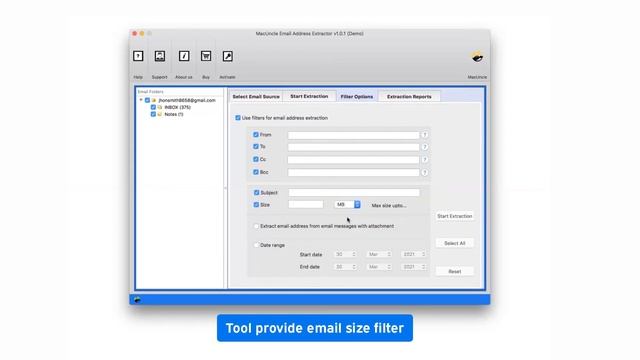Select the jhonsmith8658@gmail.com account row
Screen dimensions: 640x360
point(187,100)
